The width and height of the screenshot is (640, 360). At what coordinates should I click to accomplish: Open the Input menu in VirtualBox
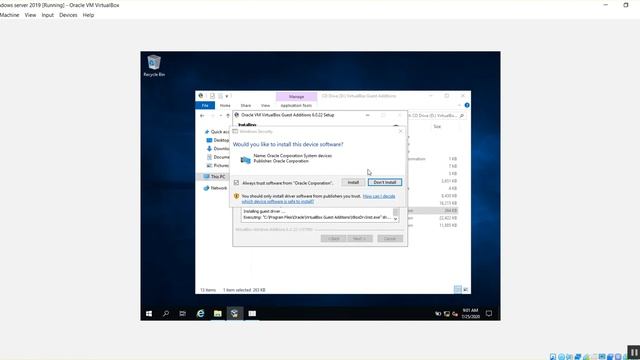(x=47, y=15)
